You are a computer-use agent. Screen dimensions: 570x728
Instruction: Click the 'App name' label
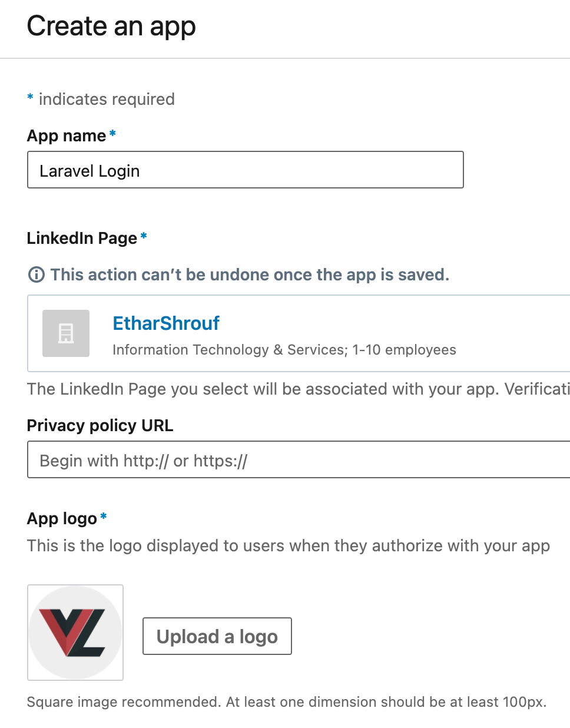[67, 135]
